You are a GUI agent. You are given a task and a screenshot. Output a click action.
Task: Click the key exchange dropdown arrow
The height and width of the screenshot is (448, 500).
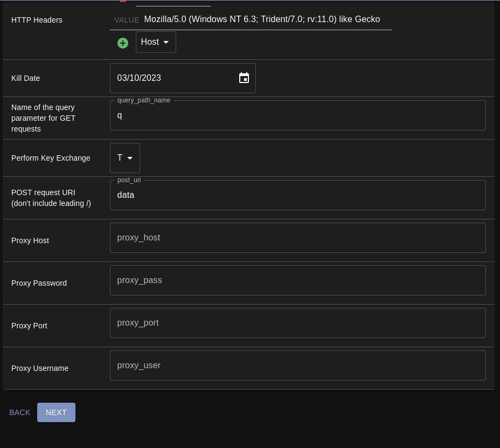tap(131, 158)
